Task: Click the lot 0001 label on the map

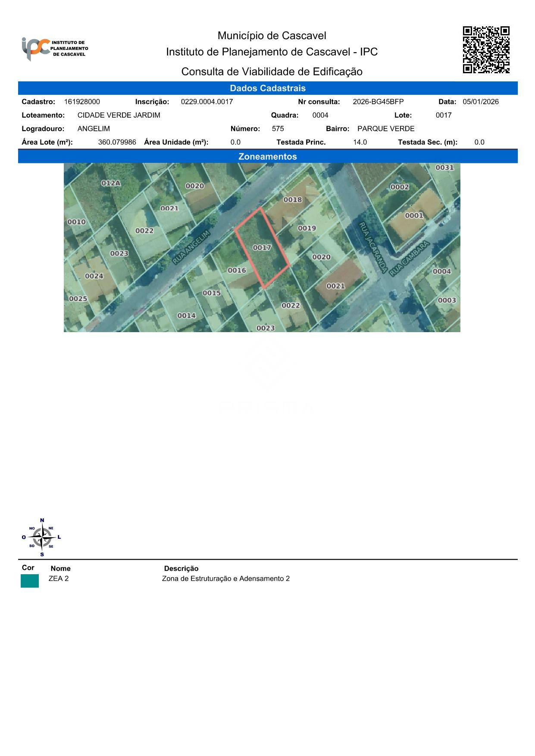Action: tap(414, 215)
